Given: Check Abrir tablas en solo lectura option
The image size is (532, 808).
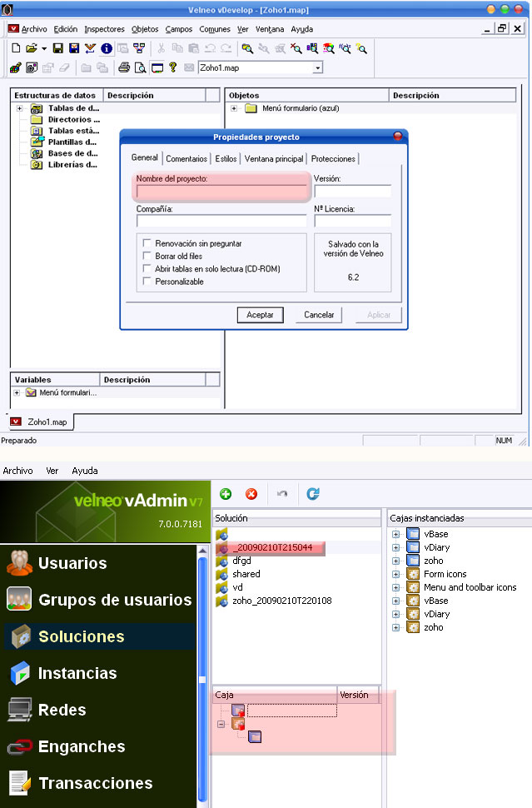Looking at the screenshot, I should 147,268.
